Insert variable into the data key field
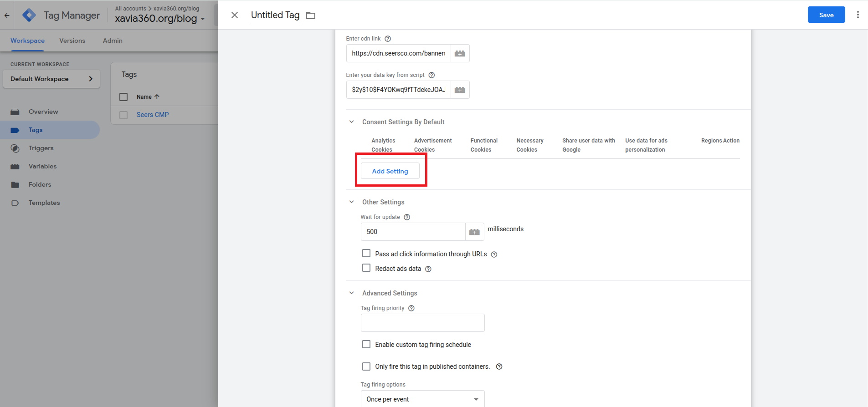 coord(460,90)
